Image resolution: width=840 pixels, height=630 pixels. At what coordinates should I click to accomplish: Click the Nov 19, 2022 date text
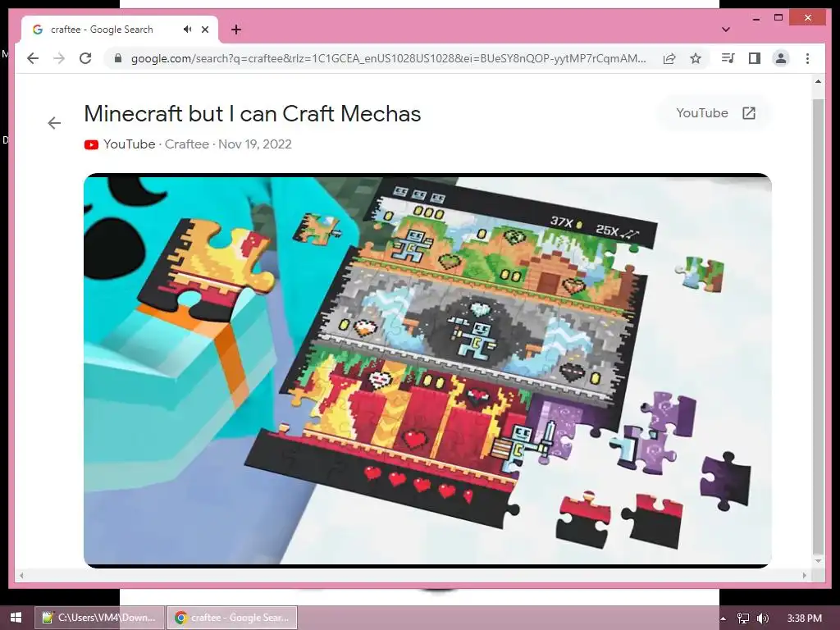tap(255, 144)
